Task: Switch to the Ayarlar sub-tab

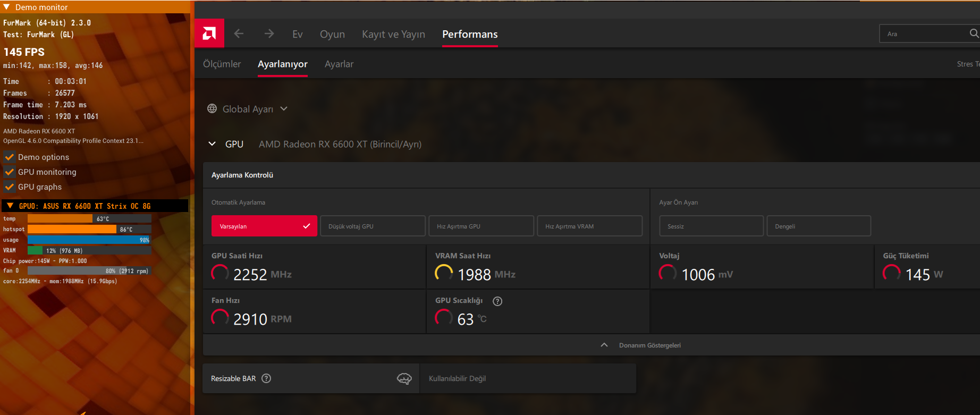Action: [x=339, y=64]
